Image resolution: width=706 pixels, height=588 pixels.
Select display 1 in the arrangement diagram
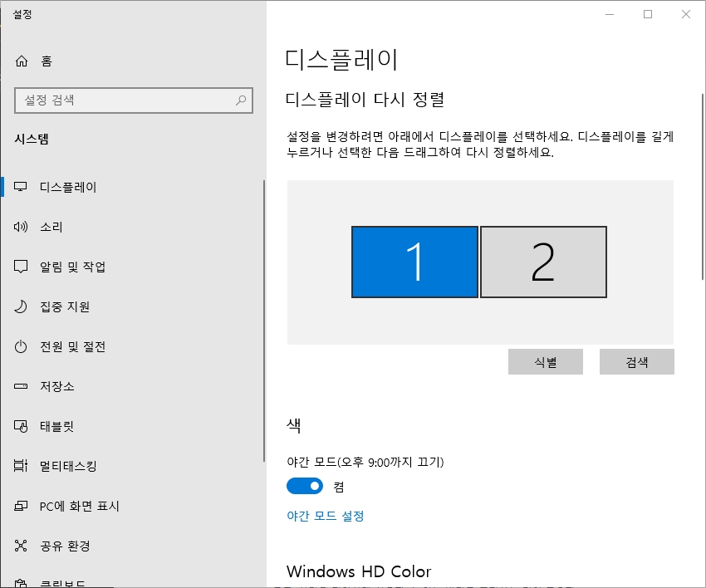tap(414, 262)
